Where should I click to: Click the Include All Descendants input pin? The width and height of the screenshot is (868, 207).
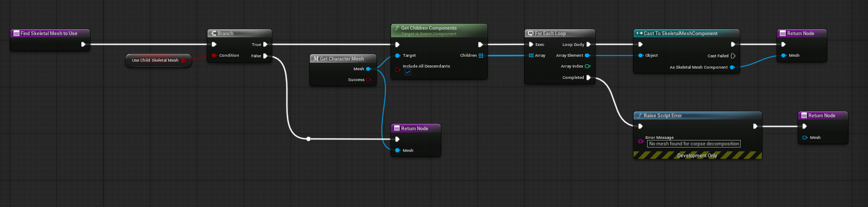[397, 70]
